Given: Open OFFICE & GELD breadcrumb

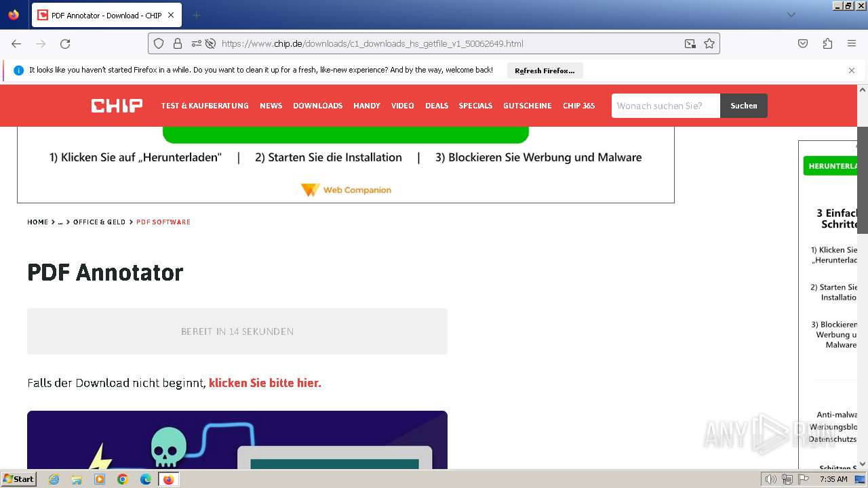Looking at the screenshot, I should (99, 222).
